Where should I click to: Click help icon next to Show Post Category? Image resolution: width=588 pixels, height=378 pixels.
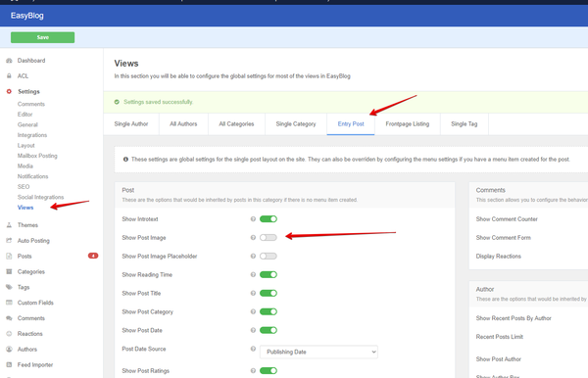tap(253, 311)
